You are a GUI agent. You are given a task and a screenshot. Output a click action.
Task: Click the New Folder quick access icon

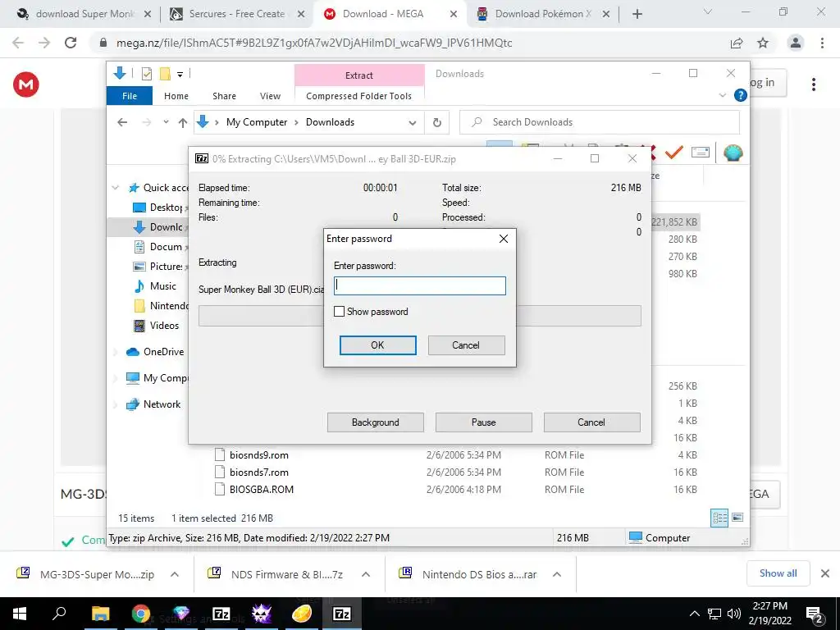coord(165,74)
